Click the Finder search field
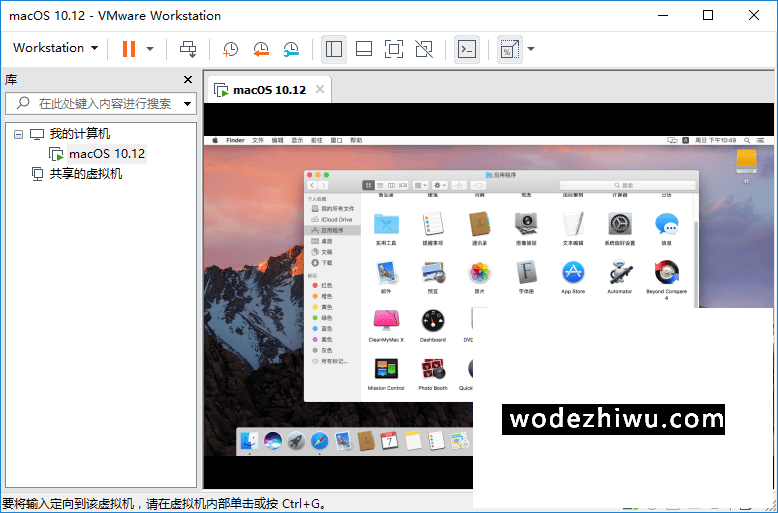Viewport: 778px width, 513px height. [628, 185]
